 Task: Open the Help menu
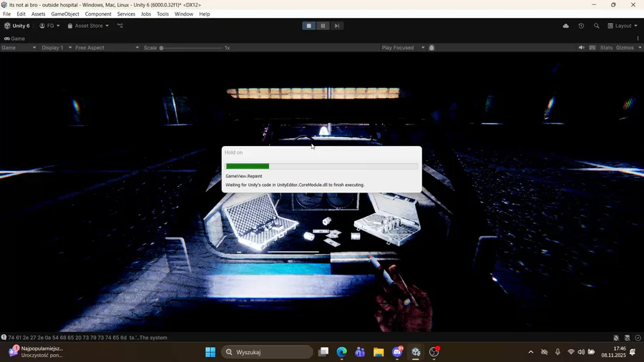tap(205, 14)
